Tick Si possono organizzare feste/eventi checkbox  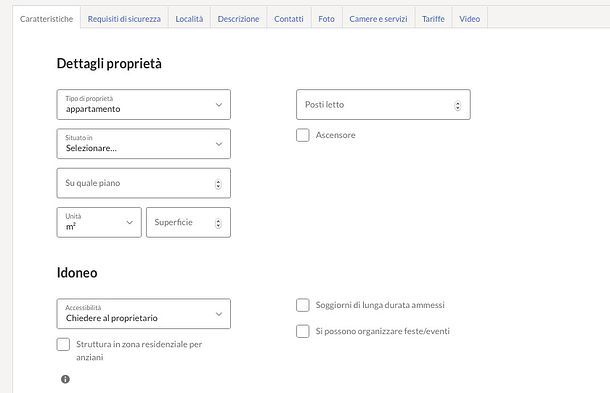[303, 331]
